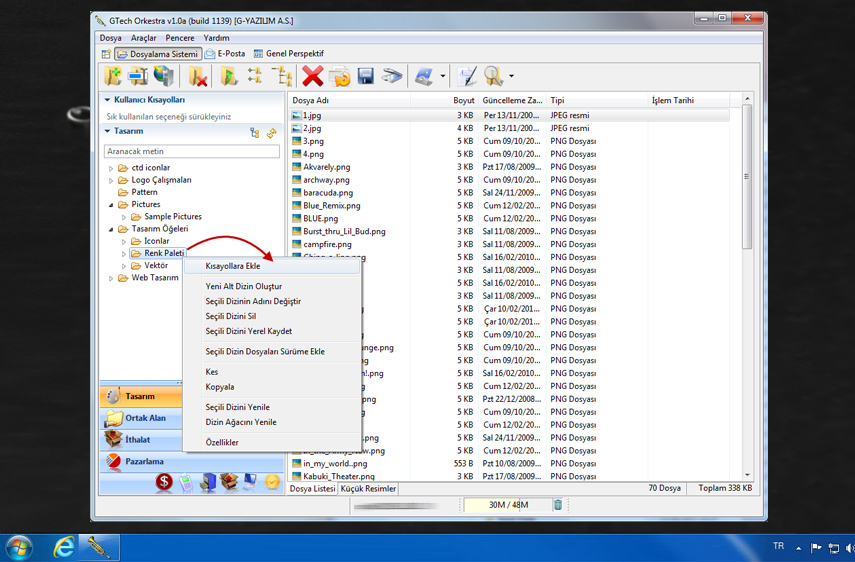Open the Araçlar menu
The height and width of the screenshot is (562, 855).
[143, 38]
